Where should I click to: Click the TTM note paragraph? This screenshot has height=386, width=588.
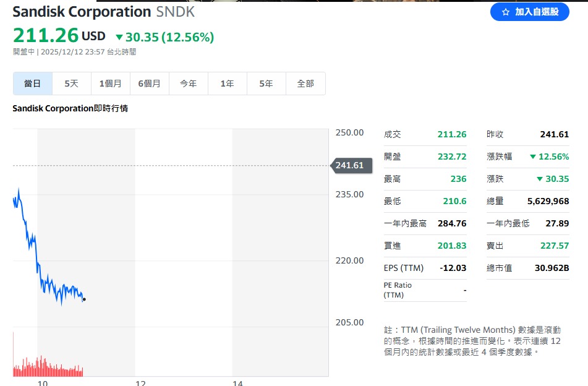472,341
